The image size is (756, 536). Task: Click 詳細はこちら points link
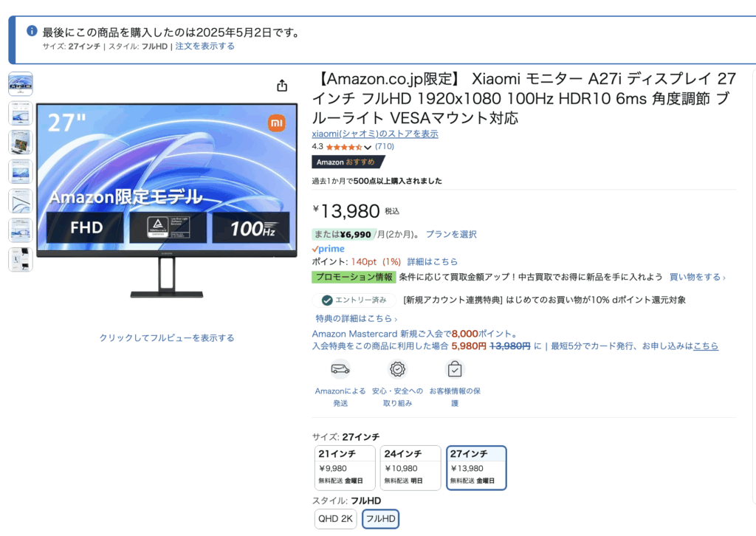coord(433,262)
